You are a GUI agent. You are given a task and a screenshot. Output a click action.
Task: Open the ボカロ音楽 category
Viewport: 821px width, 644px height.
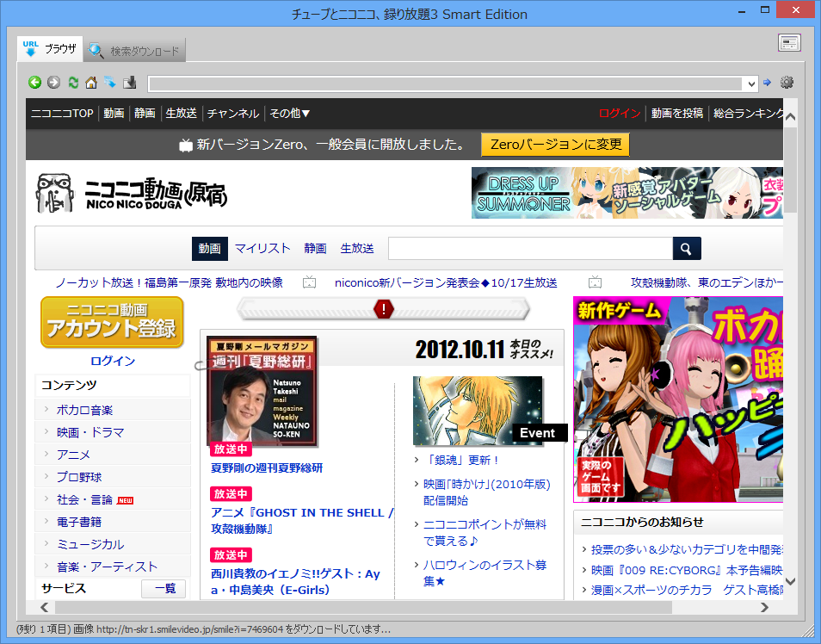coord(85,410)
